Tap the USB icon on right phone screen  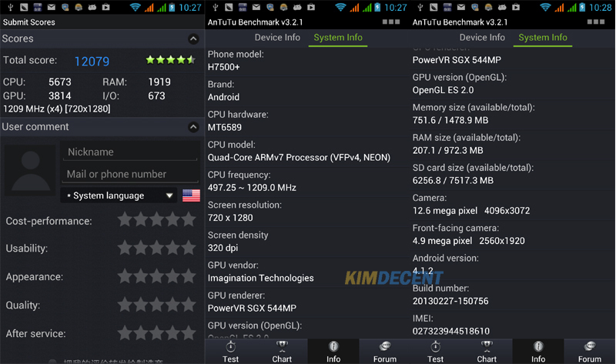(420, 7)
